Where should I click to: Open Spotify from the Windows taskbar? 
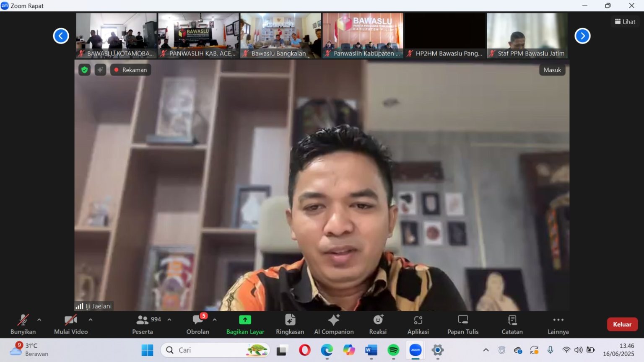pyautogui.click(x=393, y=350)
